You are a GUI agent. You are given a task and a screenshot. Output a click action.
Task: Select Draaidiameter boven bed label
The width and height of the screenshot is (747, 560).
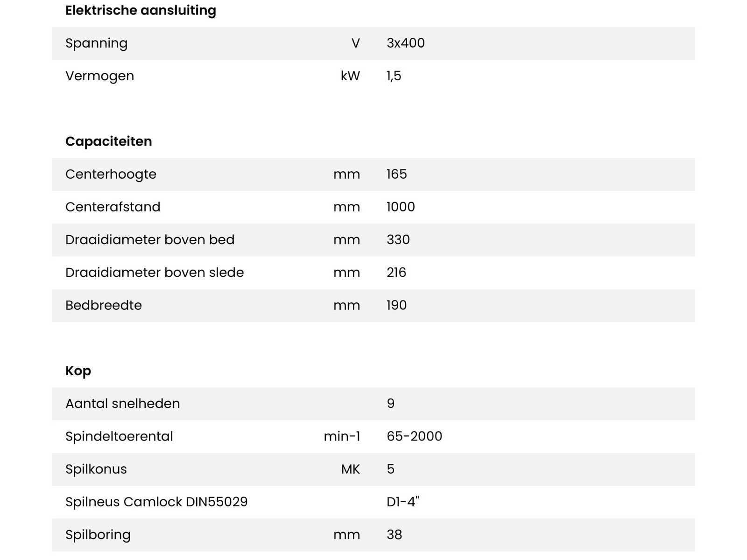pyautogui.click(x=149, y=239)
